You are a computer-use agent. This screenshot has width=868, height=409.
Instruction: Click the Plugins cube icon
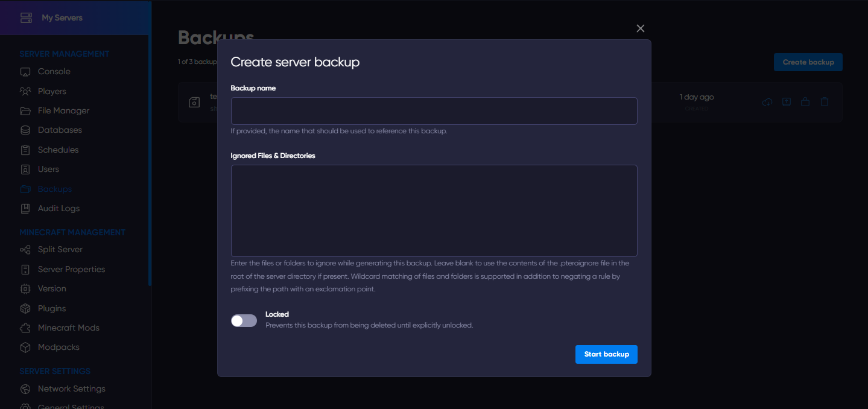pos(25,308)
